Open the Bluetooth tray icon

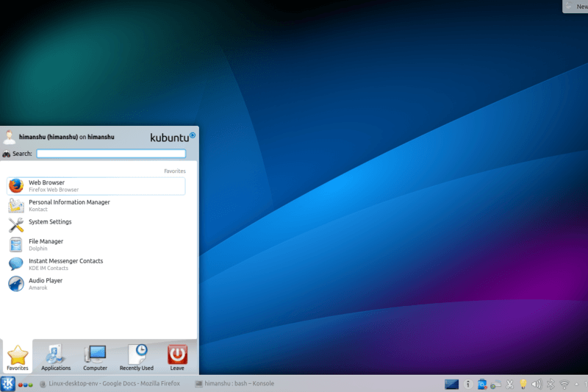[551, 384]
